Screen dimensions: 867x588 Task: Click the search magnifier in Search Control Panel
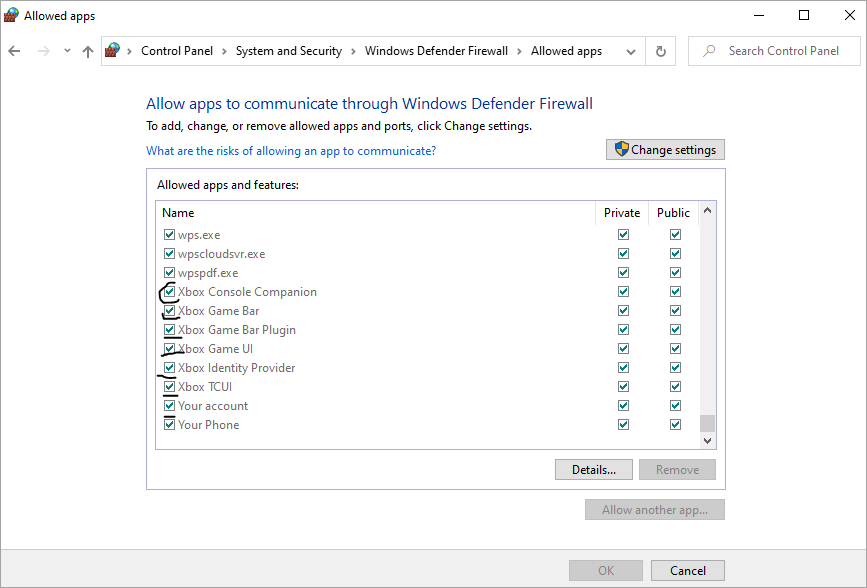[708, 50]
